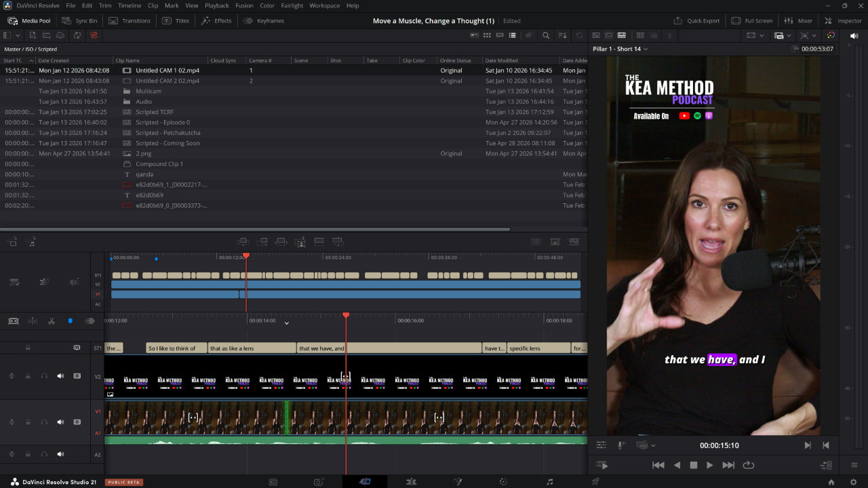This screenshot has height=488, width=868.
Task: Open the Keyframes panel
Action: tap(264, 21)
